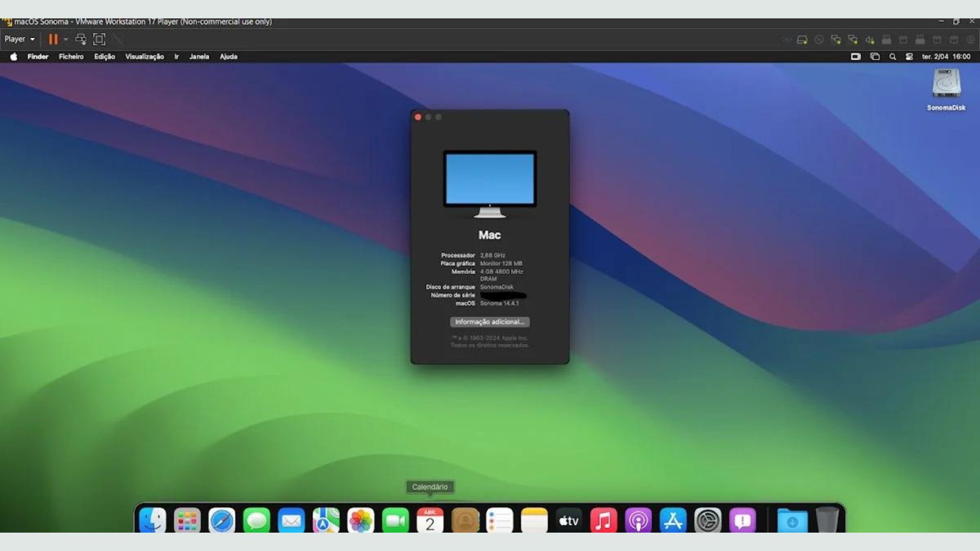Click the sound card device icon
The width and height of the screenshot is (980, 551).
pos(870,40)
